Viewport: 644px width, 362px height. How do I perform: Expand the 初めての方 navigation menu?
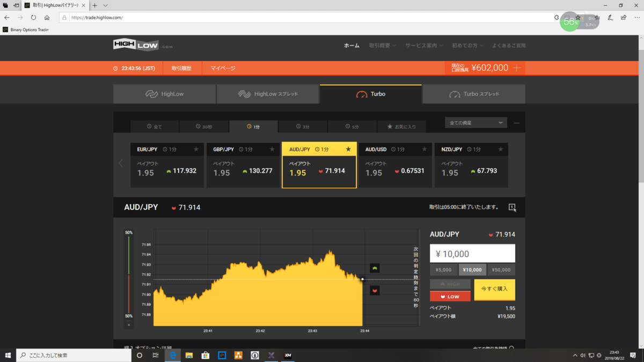click(468, 46)
